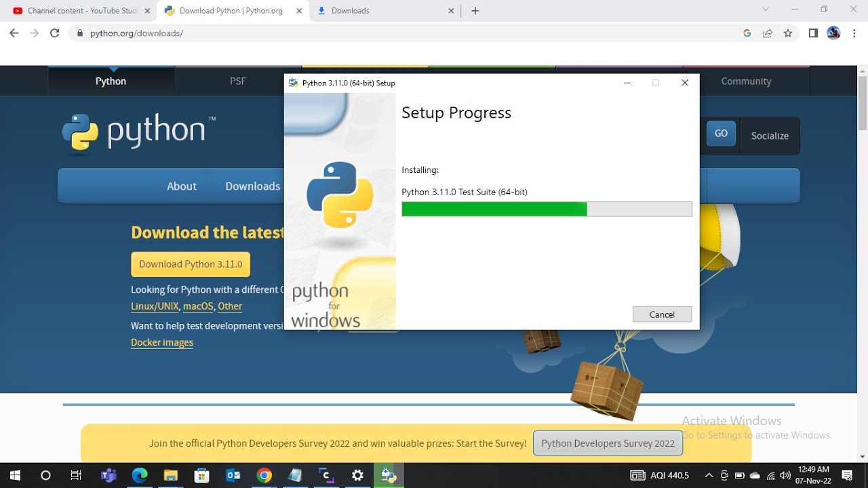Reload the python.org page
Screen dimensions: 868x488
(x=55, y=33)
